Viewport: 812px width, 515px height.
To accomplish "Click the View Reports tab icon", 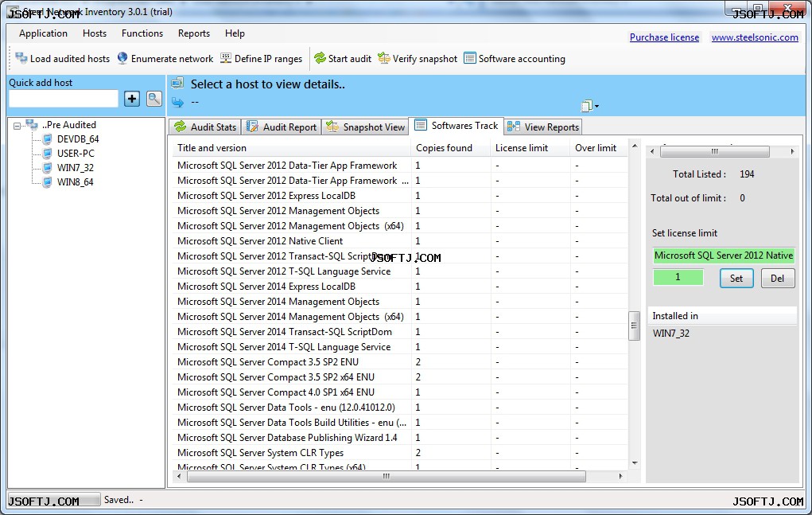I will pyautogui.click(x=514, y=127).
